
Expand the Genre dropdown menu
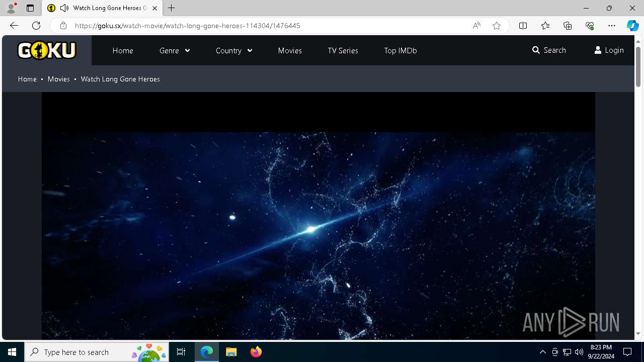pyautogui.click(x=175, y=50)
